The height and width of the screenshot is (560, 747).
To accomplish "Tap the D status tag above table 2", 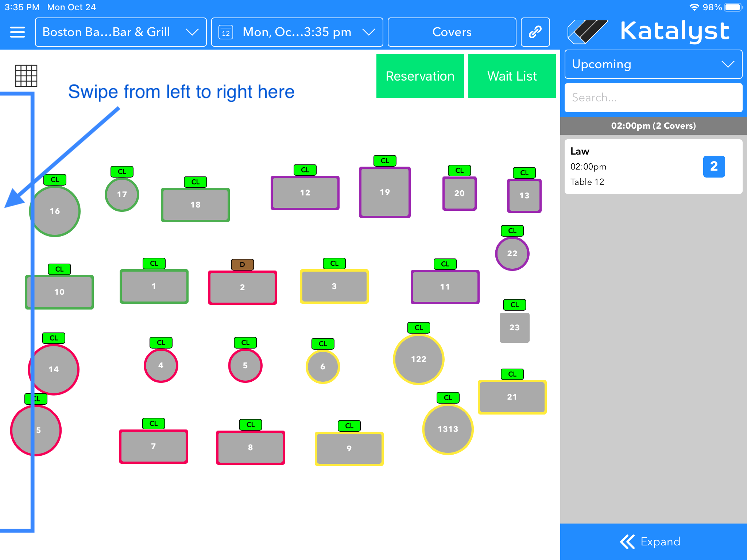I will point(242,264).
